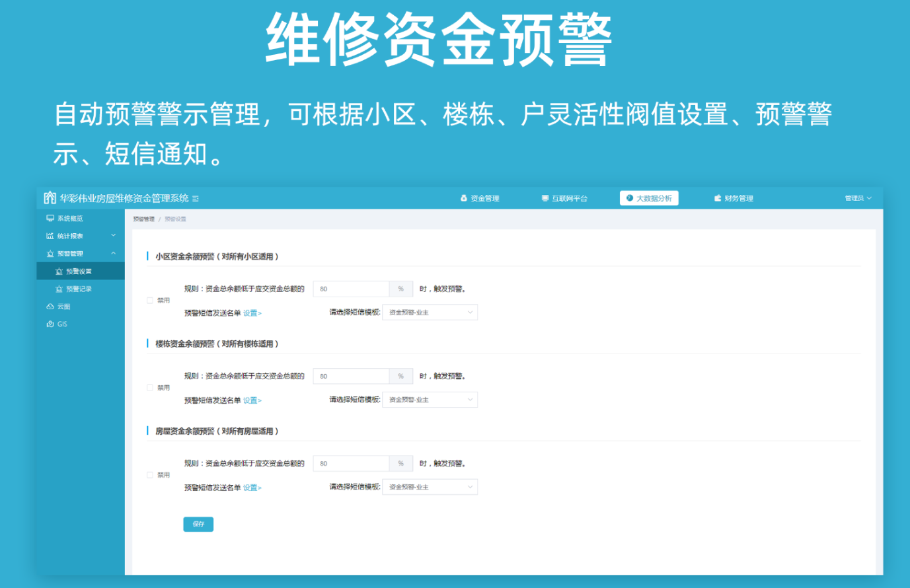Click the 保存 button
Viewport: 910px width, 588px height.
198,524
